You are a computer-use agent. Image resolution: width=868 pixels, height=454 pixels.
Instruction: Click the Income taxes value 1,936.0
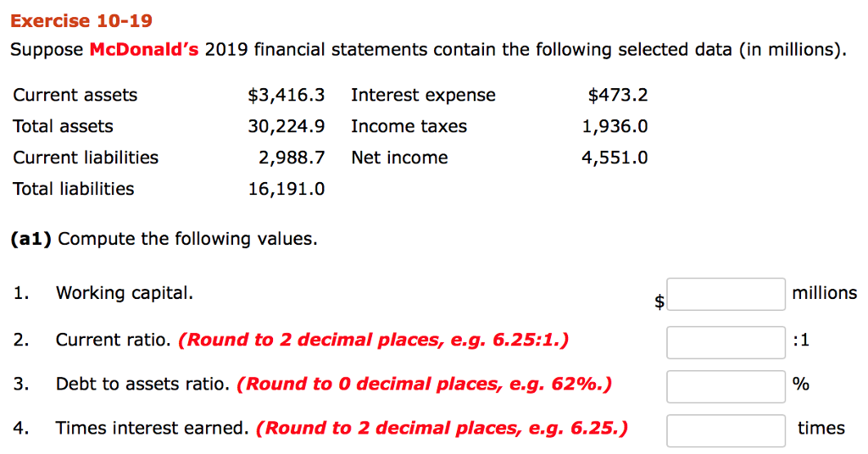(x=615, y=127)
